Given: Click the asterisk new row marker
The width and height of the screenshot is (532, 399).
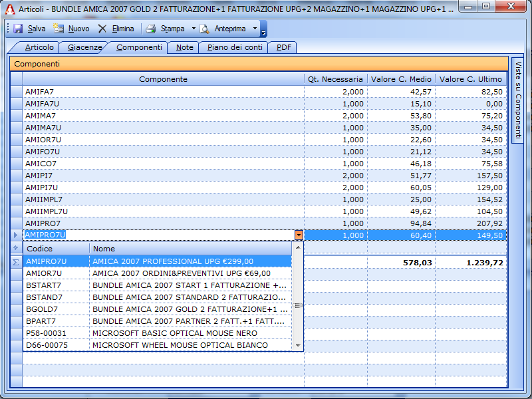Looking at the screenshot, I should tap(16, 248).
